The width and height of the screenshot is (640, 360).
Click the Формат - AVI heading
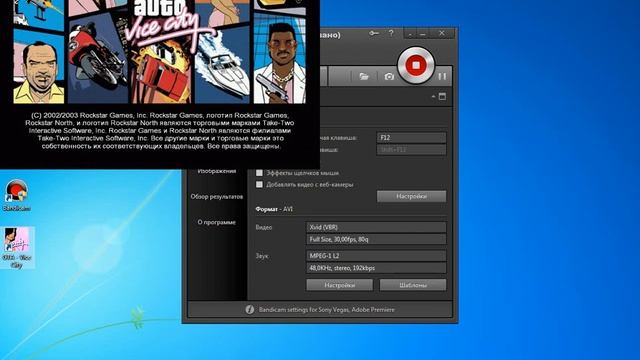(274, 209)
